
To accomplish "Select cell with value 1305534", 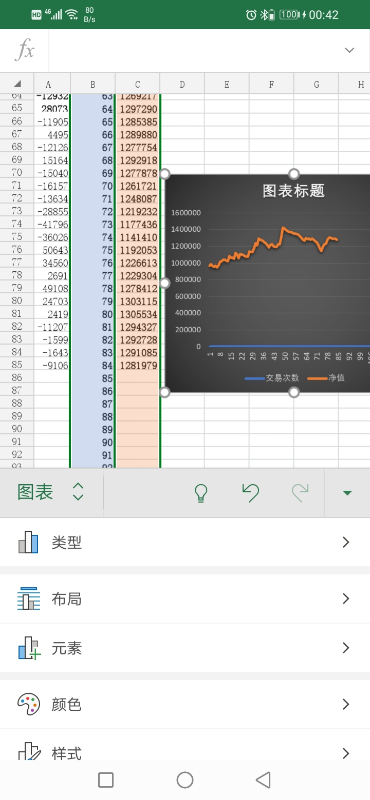I will click(x=138, y=314).
